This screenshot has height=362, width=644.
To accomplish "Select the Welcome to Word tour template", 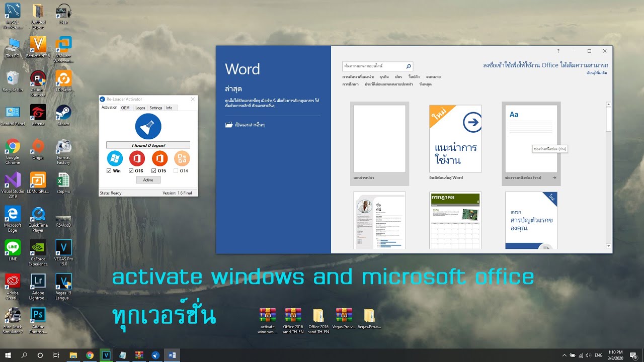I will pyautogui.click(x=455, y=139).
